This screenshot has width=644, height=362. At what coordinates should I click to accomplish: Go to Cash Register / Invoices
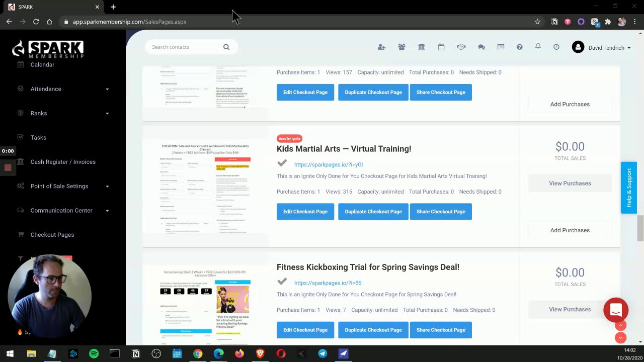point(63,162)
